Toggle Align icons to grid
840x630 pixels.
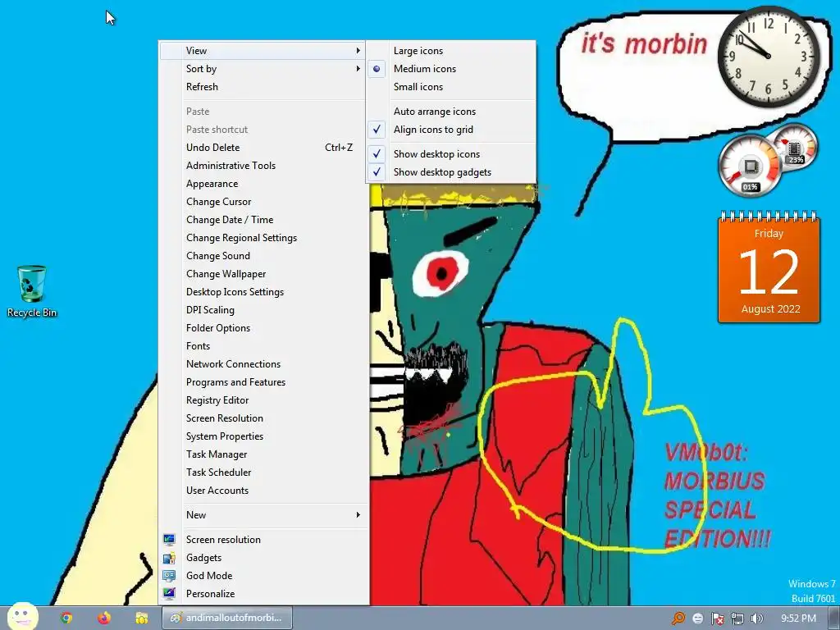click(450, 130)
